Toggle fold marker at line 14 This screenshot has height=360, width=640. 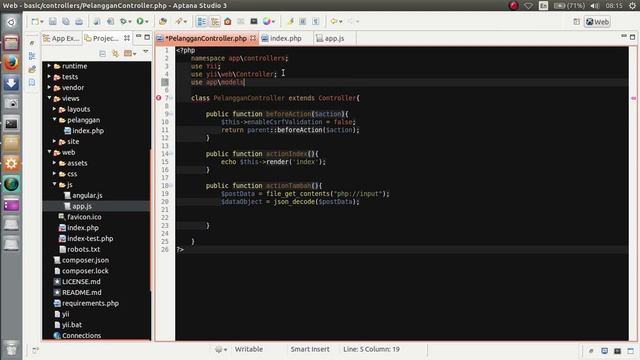point(171,154)
